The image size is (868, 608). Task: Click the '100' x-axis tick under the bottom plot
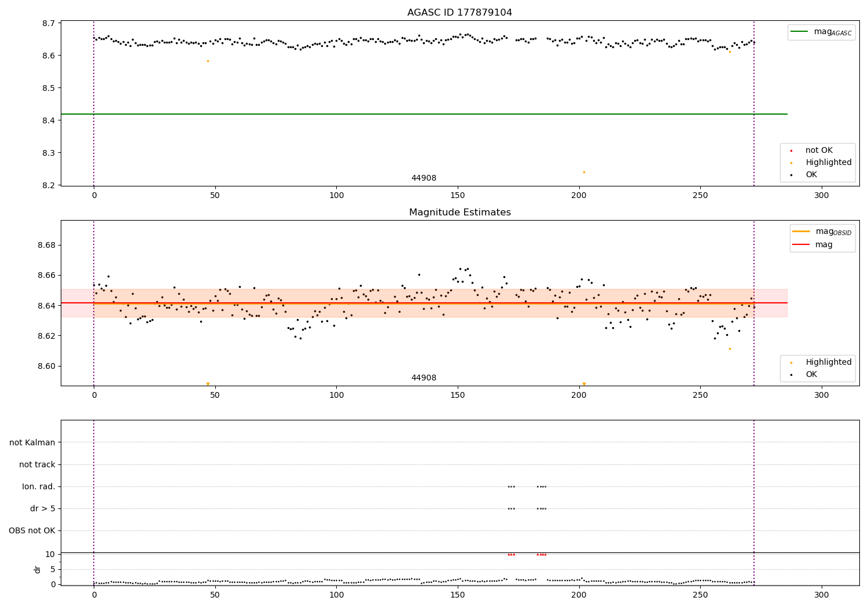pyautogui.click(x=336, y=595)
